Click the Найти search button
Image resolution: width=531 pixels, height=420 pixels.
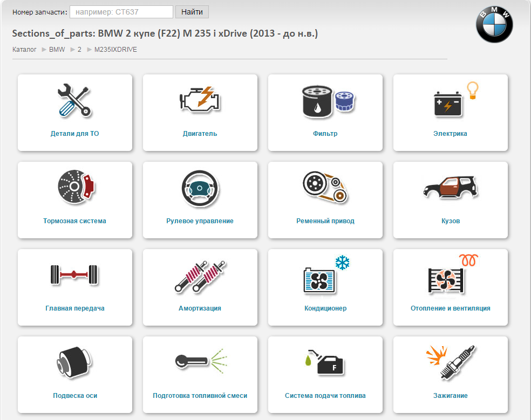192,12
